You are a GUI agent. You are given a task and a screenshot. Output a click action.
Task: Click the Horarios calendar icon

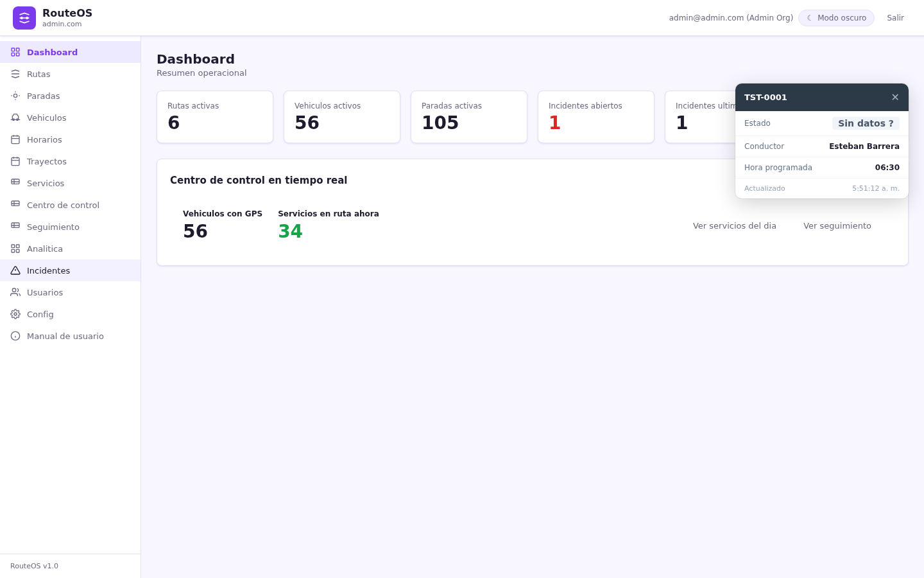coord(15,139)
